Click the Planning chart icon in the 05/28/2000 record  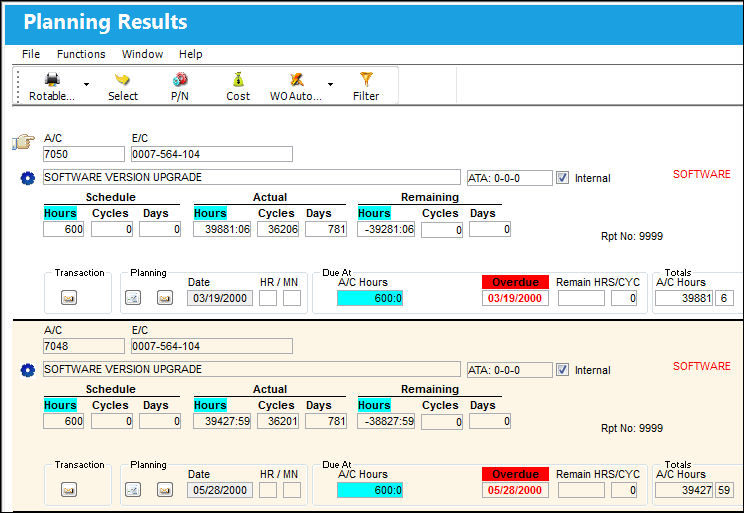pos(133,490)
